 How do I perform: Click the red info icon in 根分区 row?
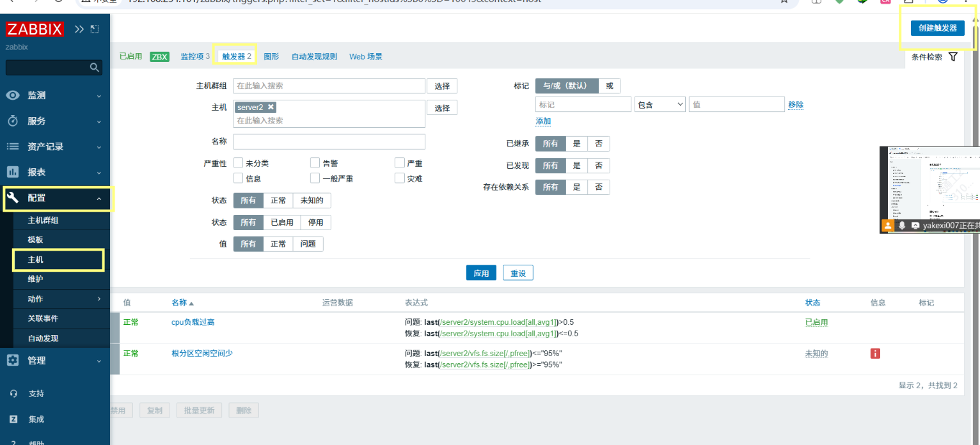(875, 354)
